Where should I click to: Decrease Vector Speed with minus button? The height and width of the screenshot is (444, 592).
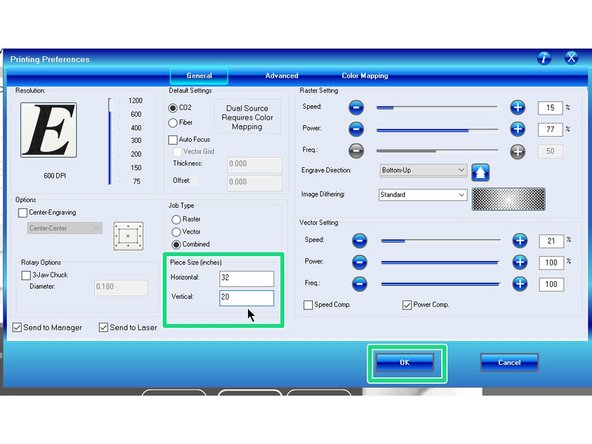point(359,240)
